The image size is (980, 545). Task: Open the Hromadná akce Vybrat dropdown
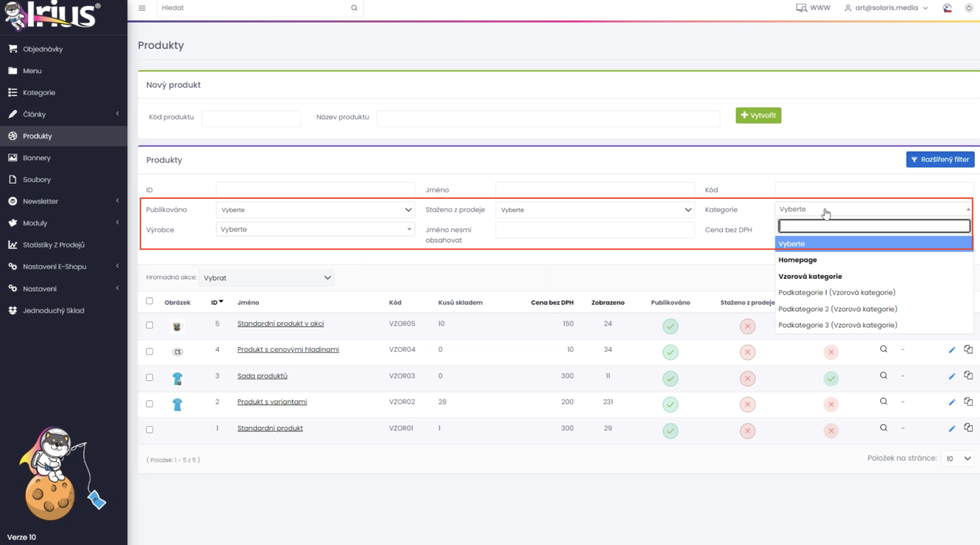(266, 278)
